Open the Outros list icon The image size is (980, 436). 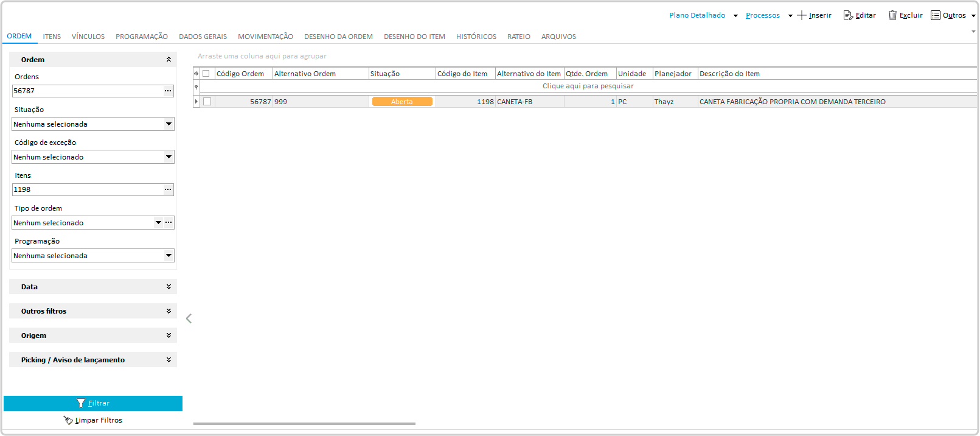click(936, 15)
